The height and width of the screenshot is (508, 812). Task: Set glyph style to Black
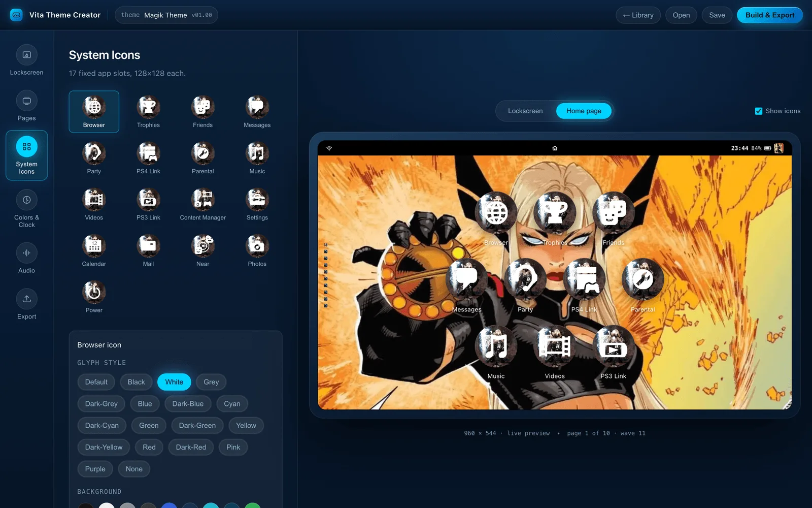136,382
